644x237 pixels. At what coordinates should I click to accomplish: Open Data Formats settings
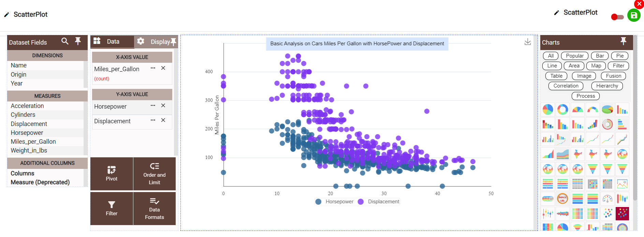click(154, 208)
